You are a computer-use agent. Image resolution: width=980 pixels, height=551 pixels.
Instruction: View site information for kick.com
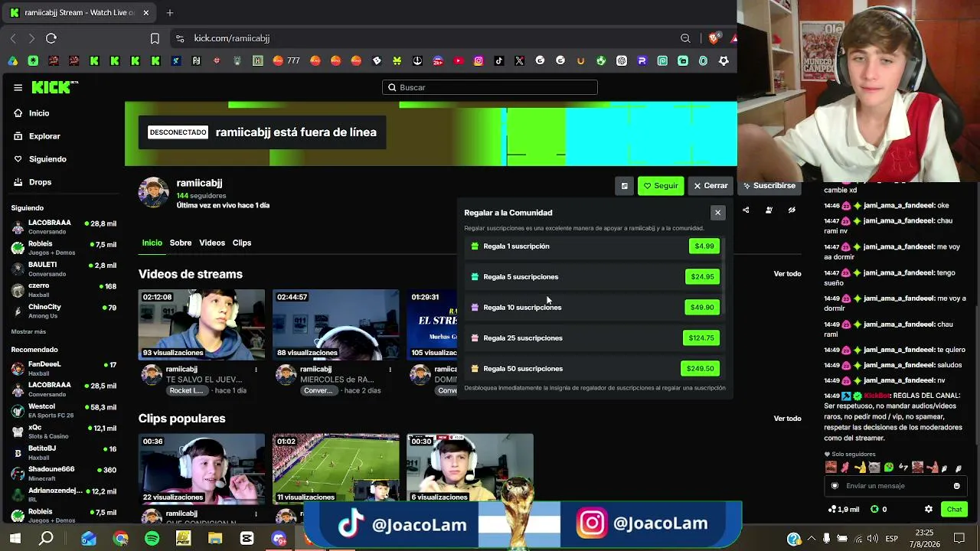coord(180,38)
